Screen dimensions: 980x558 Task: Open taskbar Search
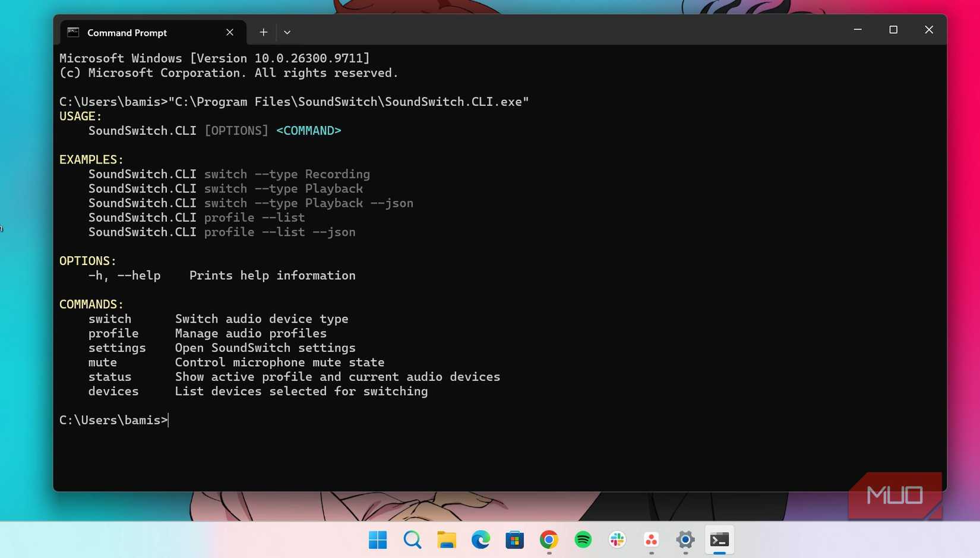click(412, 540)
